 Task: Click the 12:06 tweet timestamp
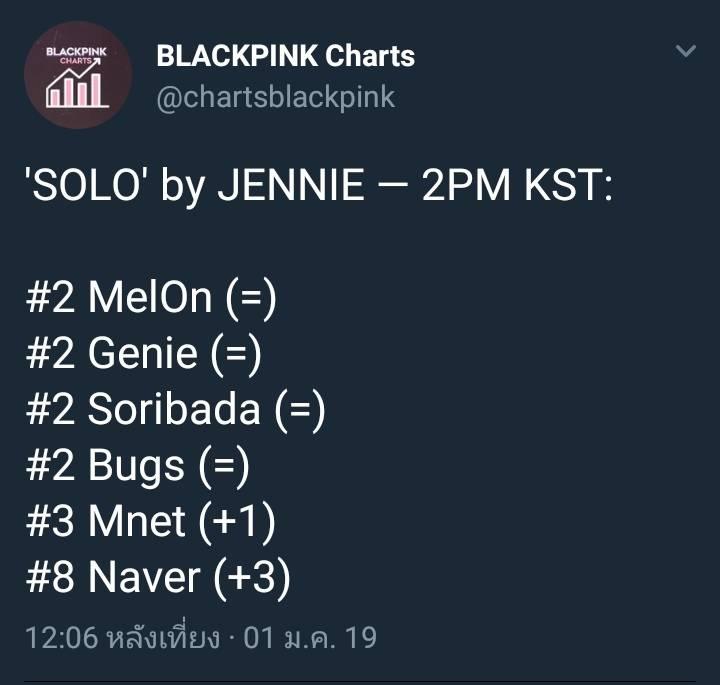click(x=62, y=637)
